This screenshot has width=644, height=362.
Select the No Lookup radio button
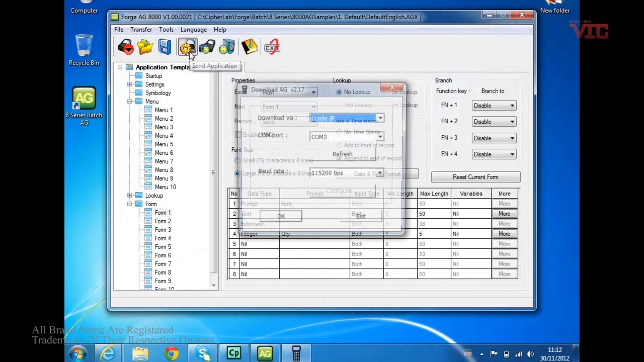pos(339,92)
